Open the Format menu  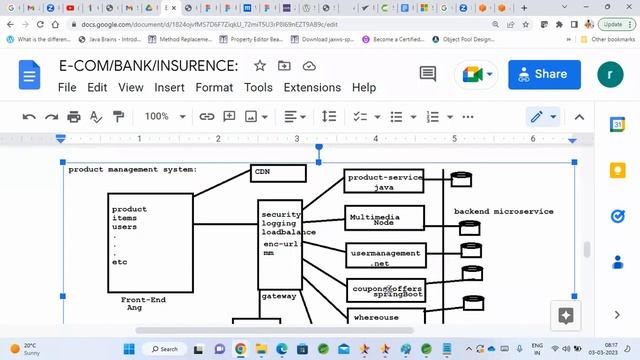[214, 87]
